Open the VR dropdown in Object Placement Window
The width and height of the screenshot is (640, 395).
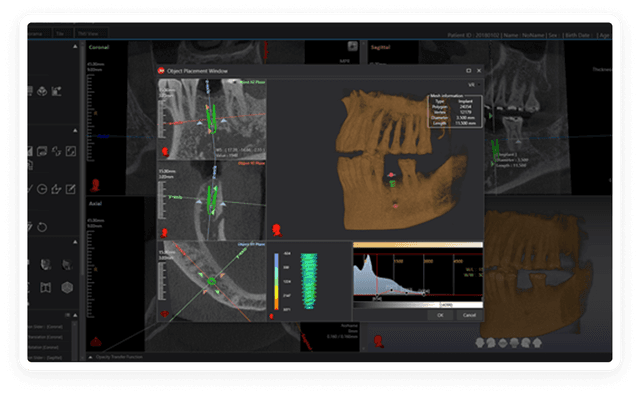[473, 84]
